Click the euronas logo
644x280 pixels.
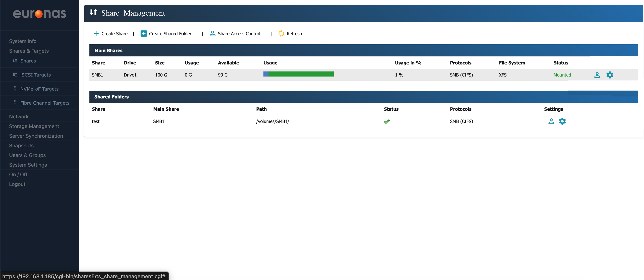[x=40, y=14]
